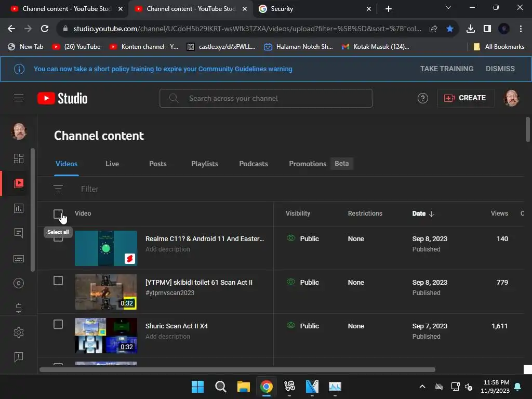
Task: Open the Send feedback sidebar icon
Action: [18, 357]
